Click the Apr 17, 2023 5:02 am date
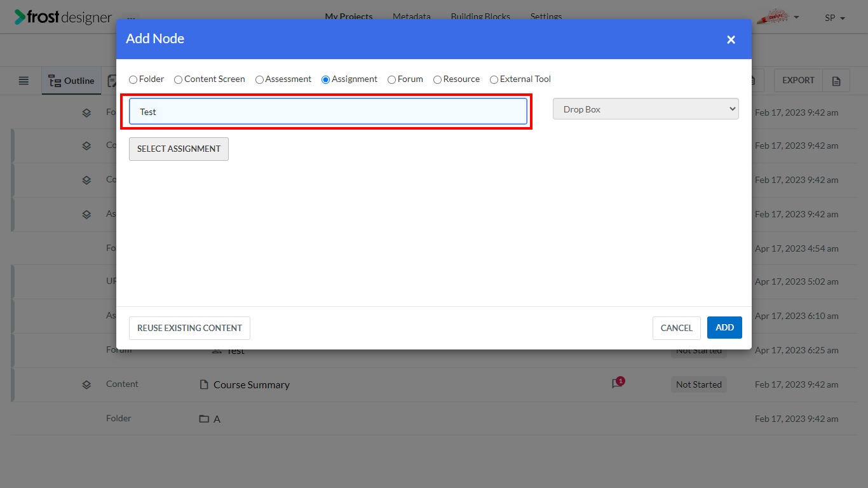This screenshot has height=488, width=868. pos(797,281)
